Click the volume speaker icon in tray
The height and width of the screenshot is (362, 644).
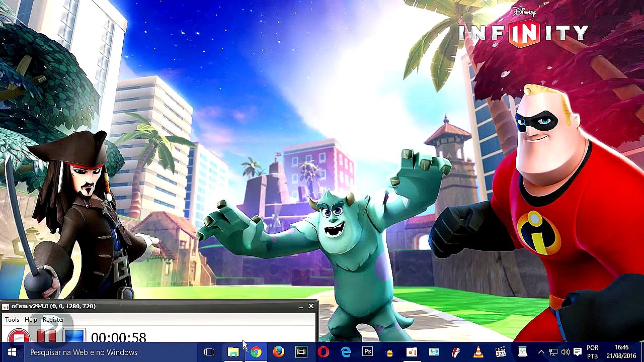[x=565, y=352]
